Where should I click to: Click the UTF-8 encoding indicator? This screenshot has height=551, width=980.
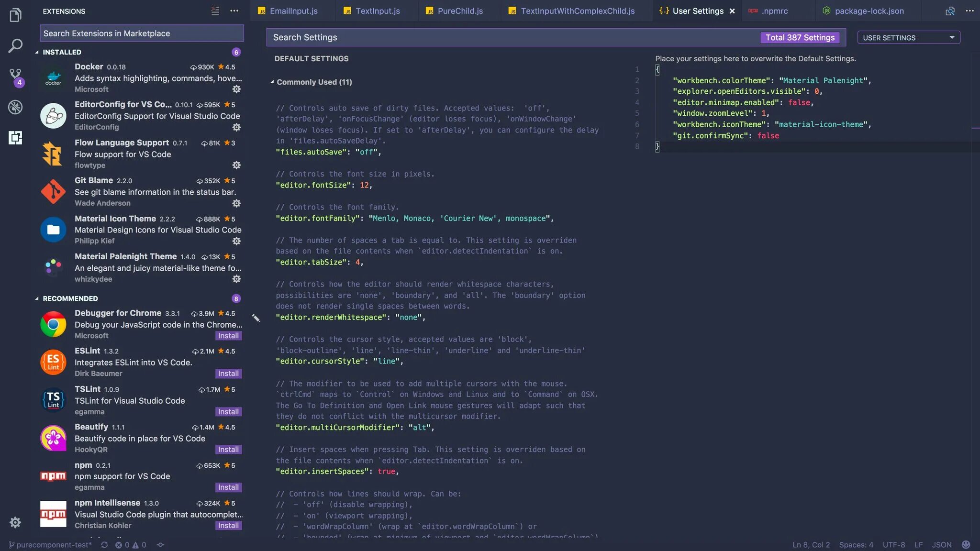pos(894,545)
